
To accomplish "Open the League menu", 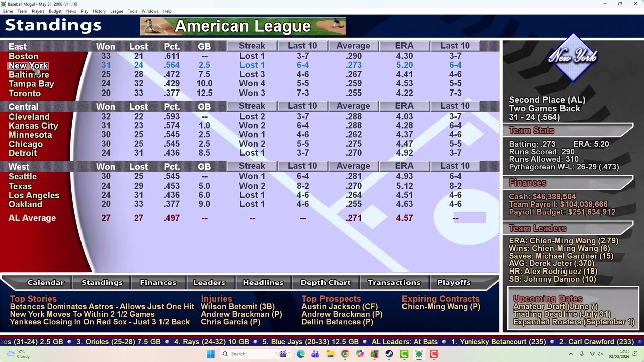I will tap(117, 11).
